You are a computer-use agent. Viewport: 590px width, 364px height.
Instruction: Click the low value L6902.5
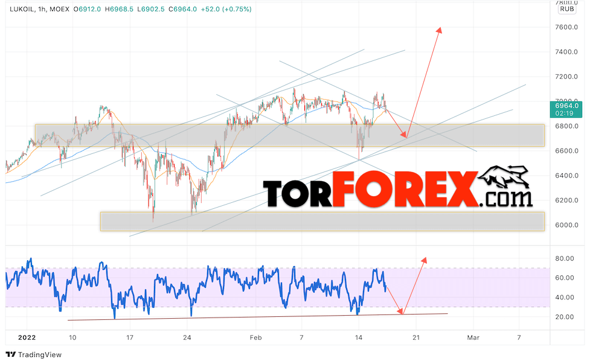tap(150, 9)
